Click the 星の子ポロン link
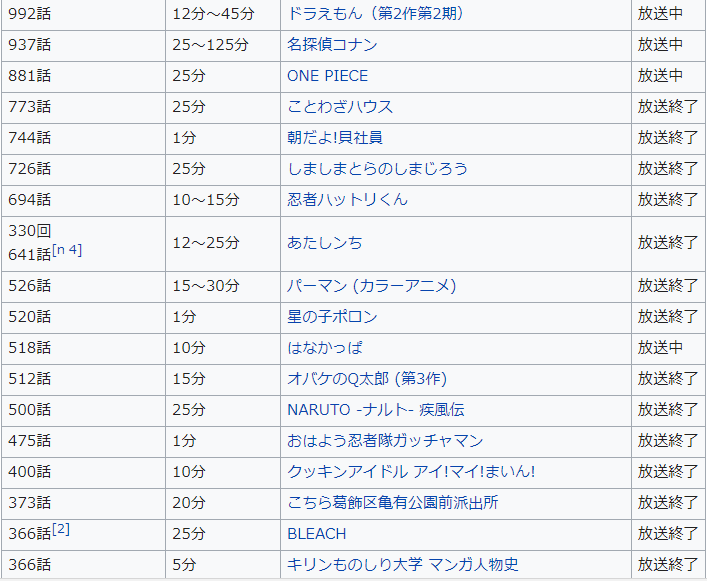This screenshot has height=581, width=707. [x=332, y=317]
